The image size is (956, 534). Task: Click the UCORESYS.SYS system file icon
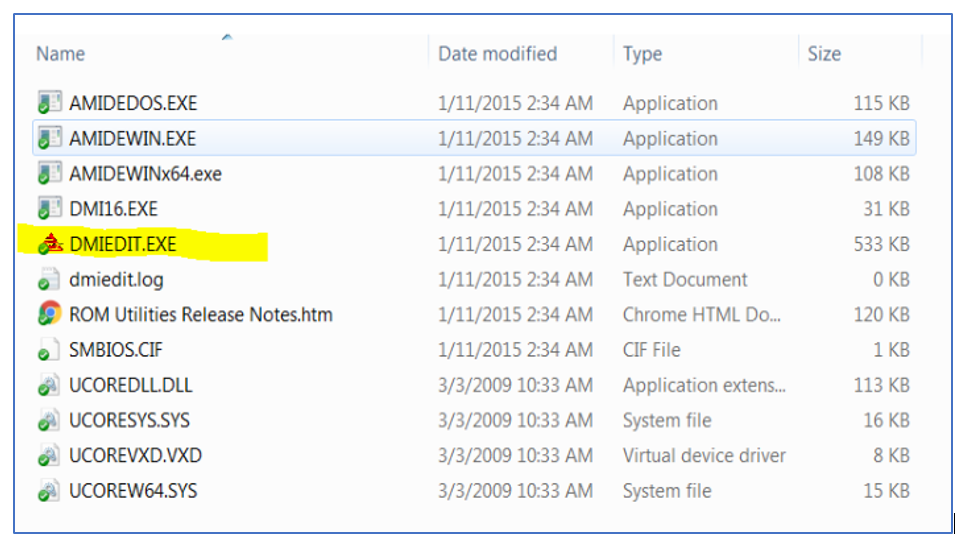[49, 420]
